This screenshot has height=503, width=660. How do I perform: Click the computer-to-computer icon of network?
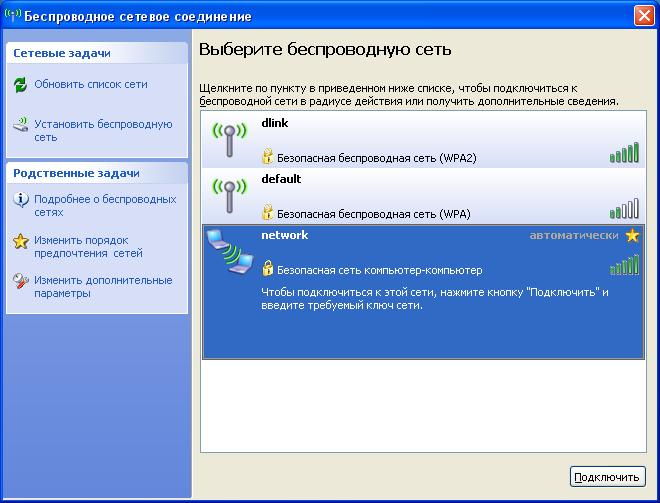coord(229,251)
